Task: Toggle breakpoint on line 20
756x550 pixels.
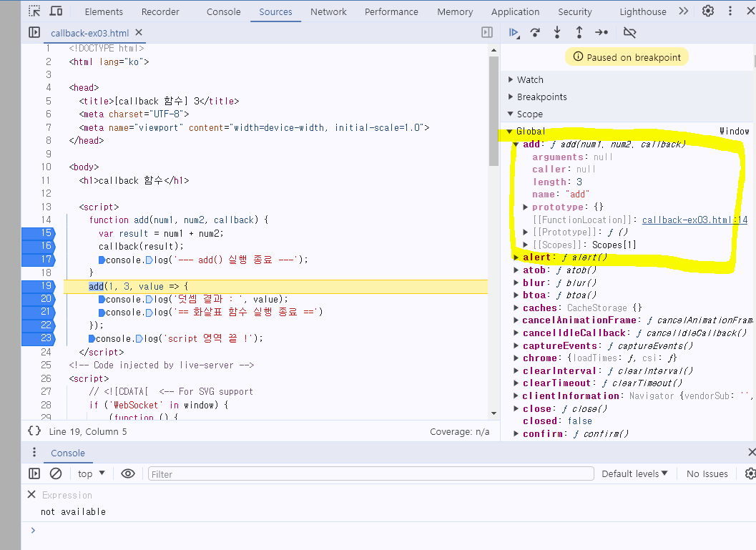Action: [39, 299]
